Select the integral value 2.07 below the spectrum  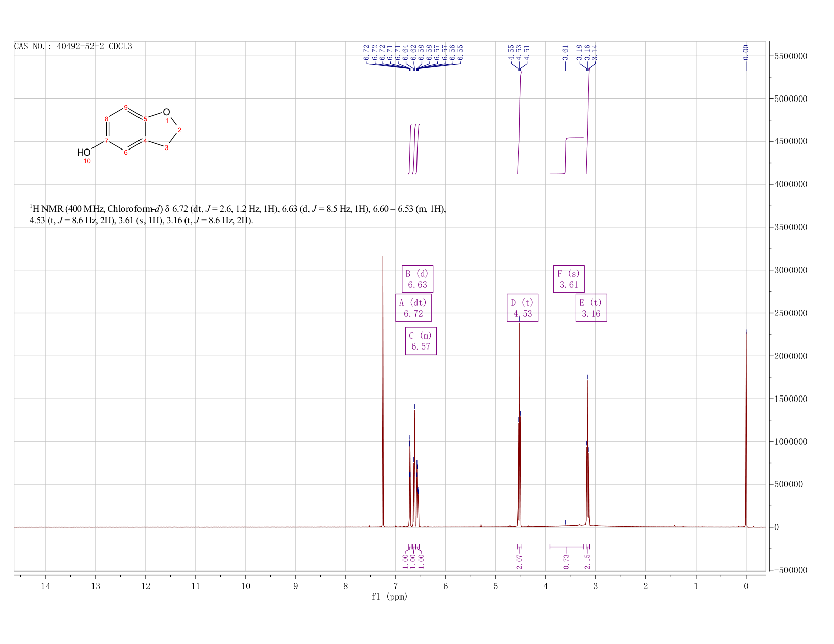tap(520, 561)
